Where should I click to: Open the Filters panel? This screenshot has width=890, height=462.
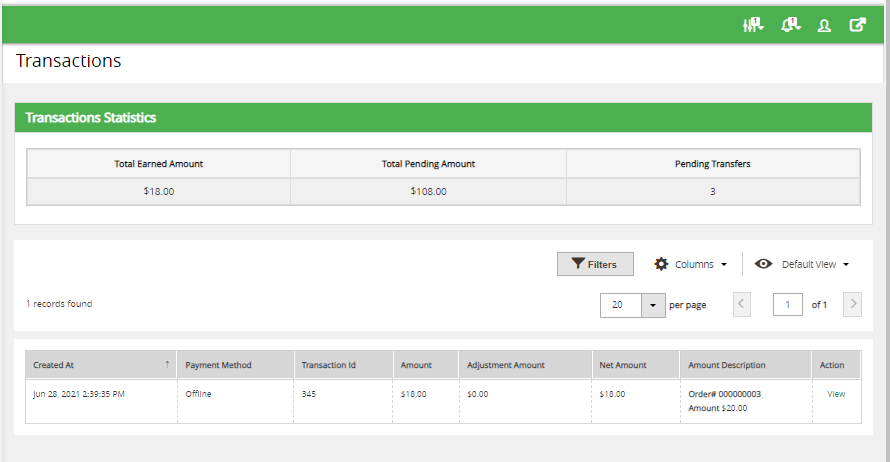pyautogui.click(x=595, y=264)
